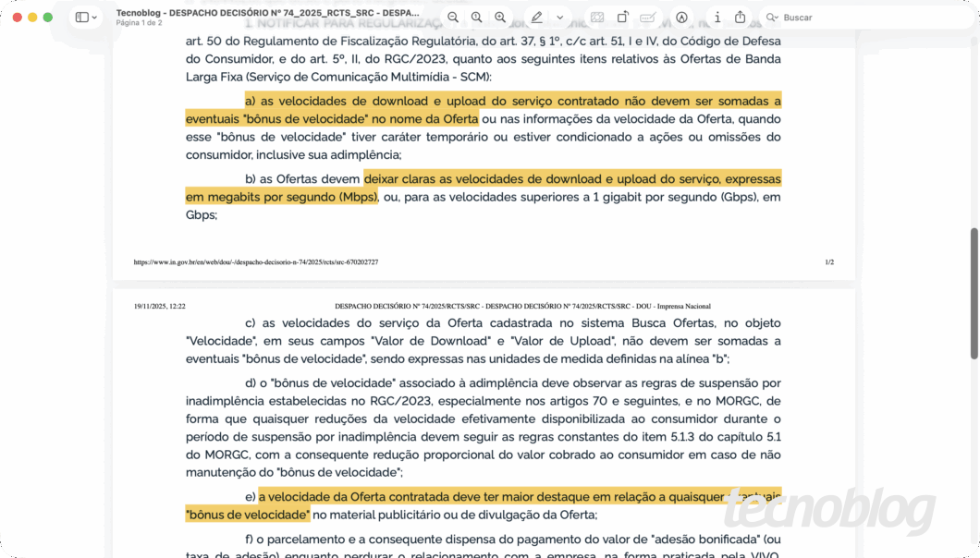Activate the rectangular selection tool
980x558 pixels.
pos(596,17)
